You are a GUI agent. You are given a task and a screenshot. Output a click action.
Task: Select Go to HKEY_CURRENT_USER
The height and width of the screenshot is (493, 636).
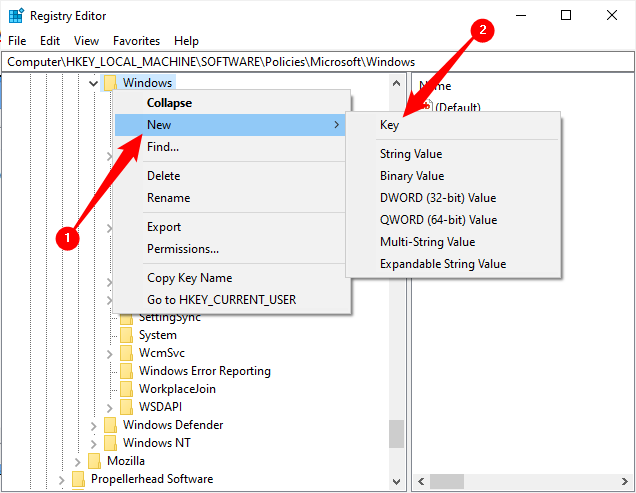221,299
